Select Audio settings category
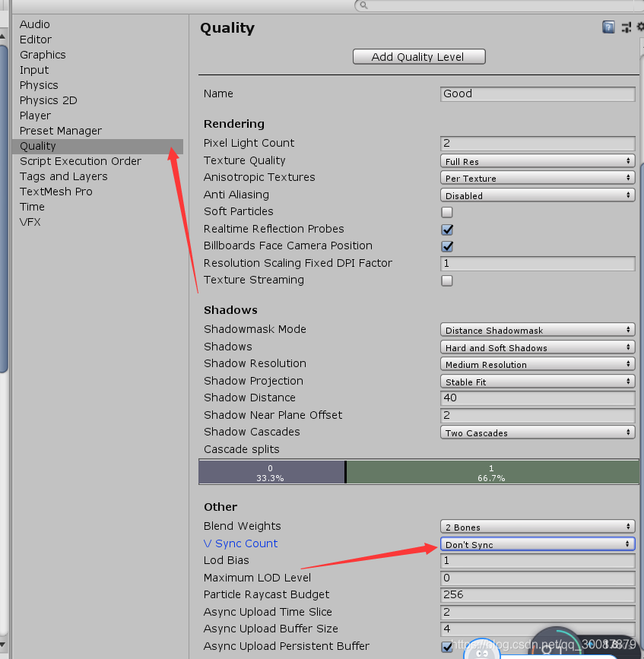Image resolution: width=644 pixels, height=659 pixels. (35, 24)
